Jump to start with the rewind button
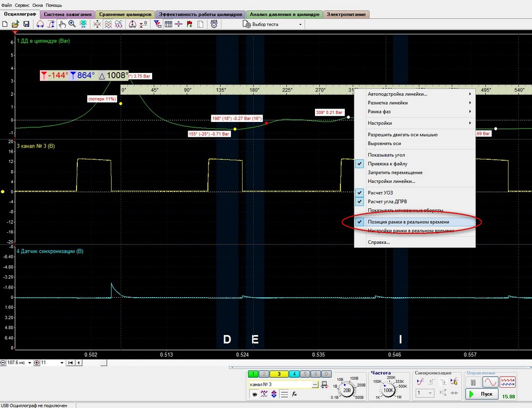Image resolution: width=532 pixels, height=408 pixels. click(70, 363)
